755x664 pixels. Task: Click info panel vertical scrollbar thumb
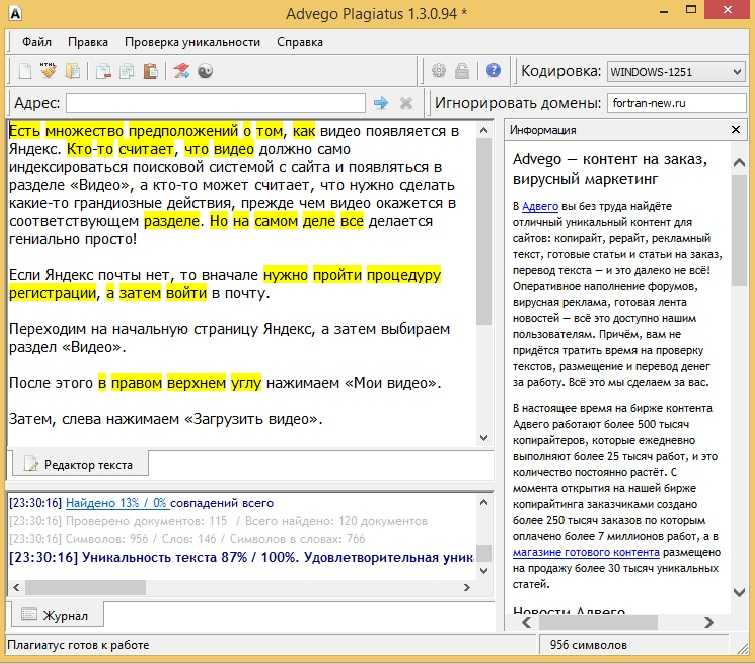tap(739, 231)
